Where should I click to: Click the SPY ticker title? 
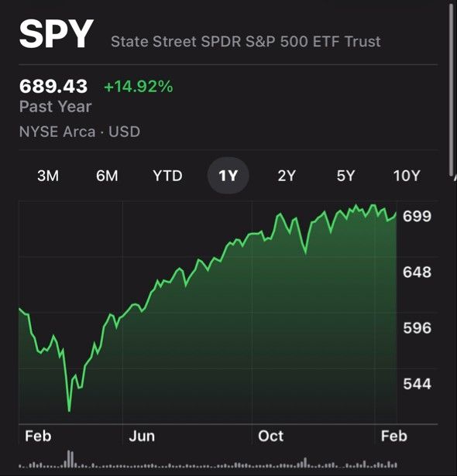[x=57, y=34]
